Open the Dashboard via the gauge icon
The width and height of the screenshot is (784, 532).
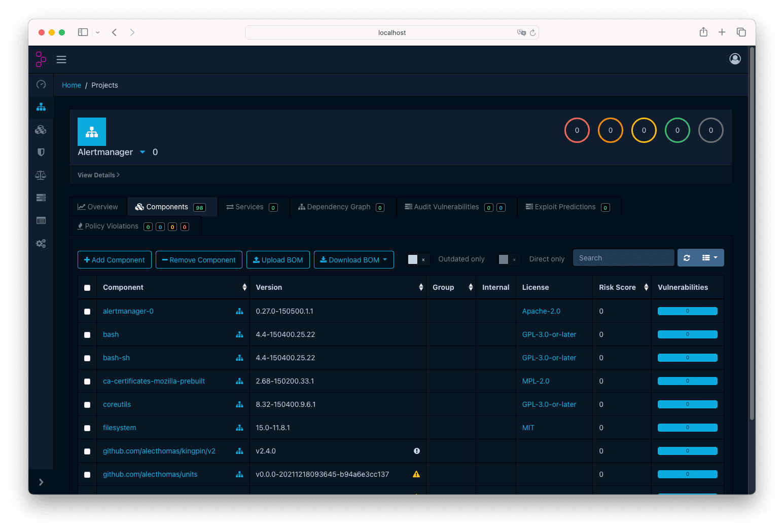[41, 85]
